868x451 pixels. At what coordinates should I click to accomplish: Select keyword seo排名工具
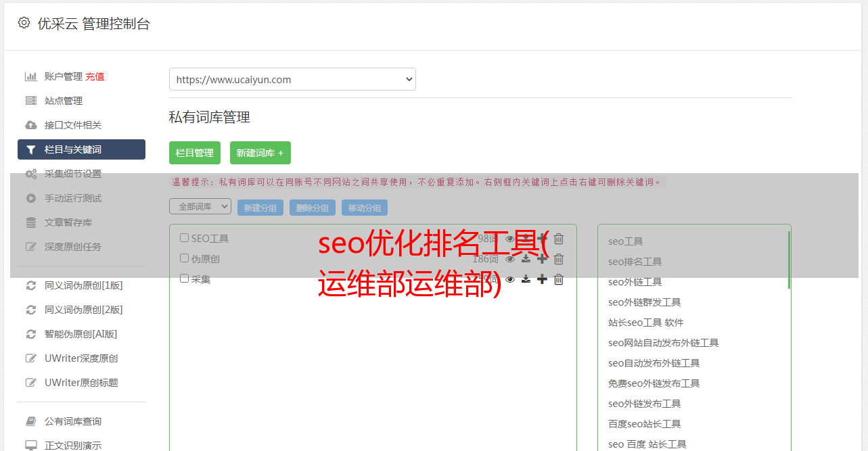point(635,262)
